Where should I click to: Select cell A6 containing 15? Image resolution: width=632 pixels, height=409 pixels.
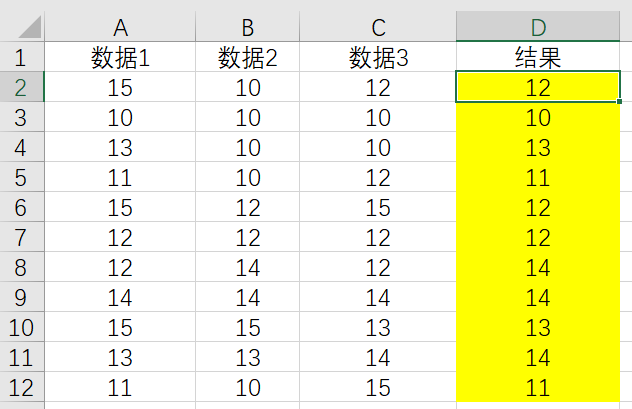(x=120, y=207)
